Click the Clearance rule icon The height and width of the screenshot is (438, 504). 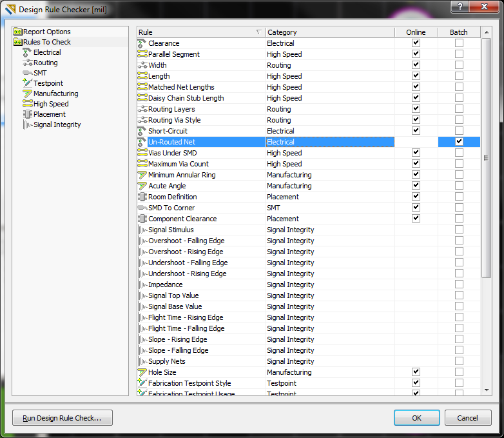142,43
